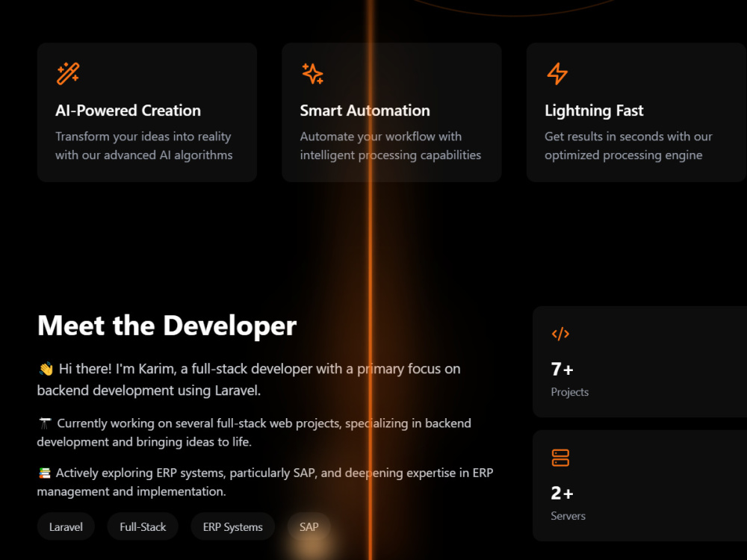747x560 pixels.
Task: Click 'Transform your ideas into reality' description
Action: 144,146
